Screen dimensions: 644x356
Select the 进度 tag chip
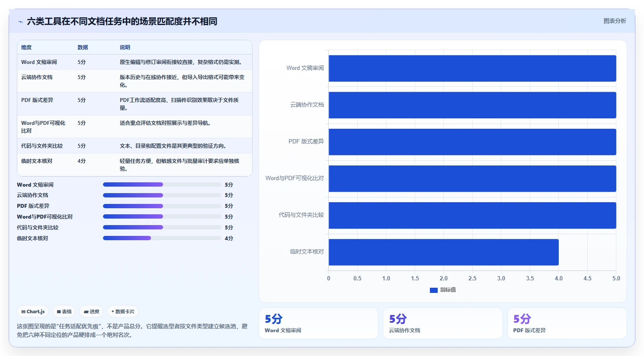(x=91, y=311)
